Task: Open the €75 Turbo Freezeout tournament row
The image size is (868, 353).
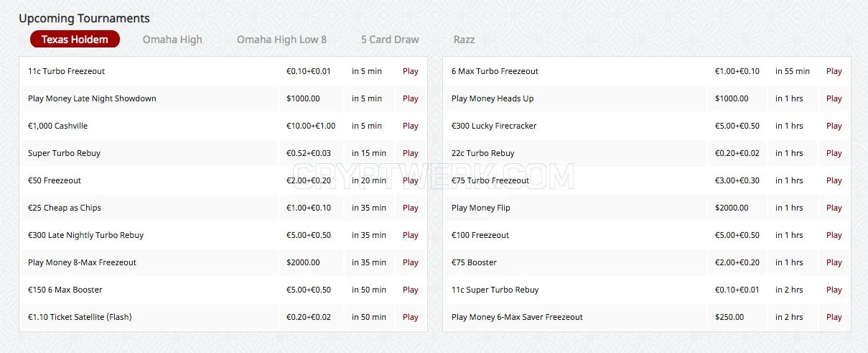Action: tap(647, 180)
